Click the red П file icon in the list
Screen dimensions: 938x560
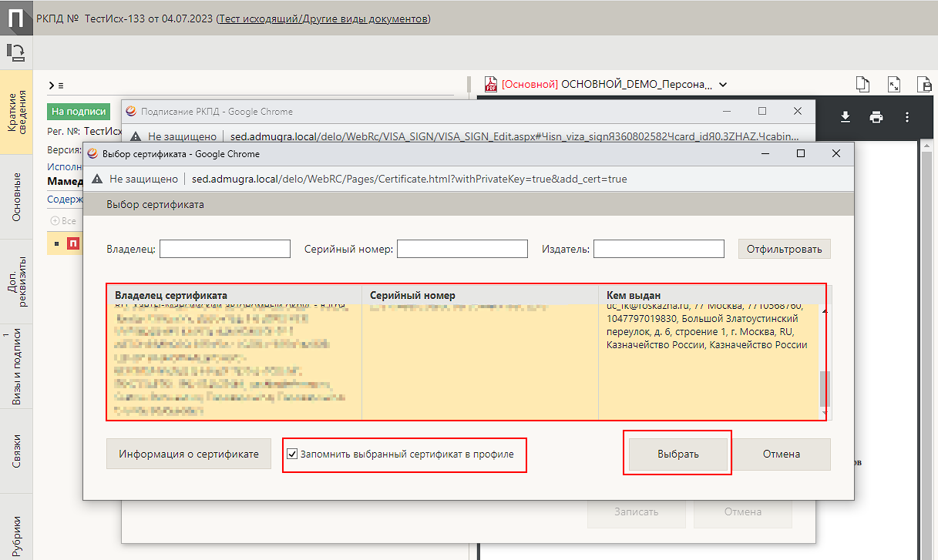click(x=74, y=244)
